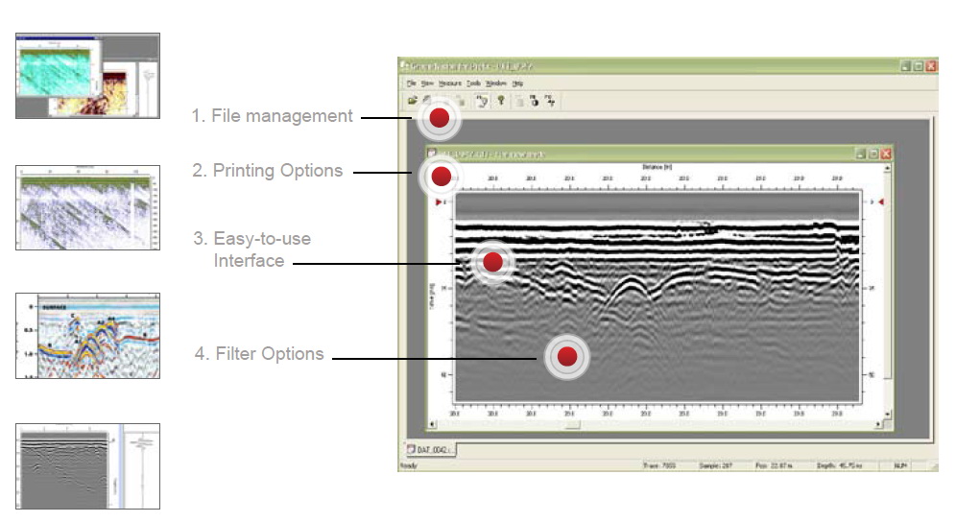This screenshot has width=980, height=522.
Task: Open the Window menu
Action: point(496,83)
